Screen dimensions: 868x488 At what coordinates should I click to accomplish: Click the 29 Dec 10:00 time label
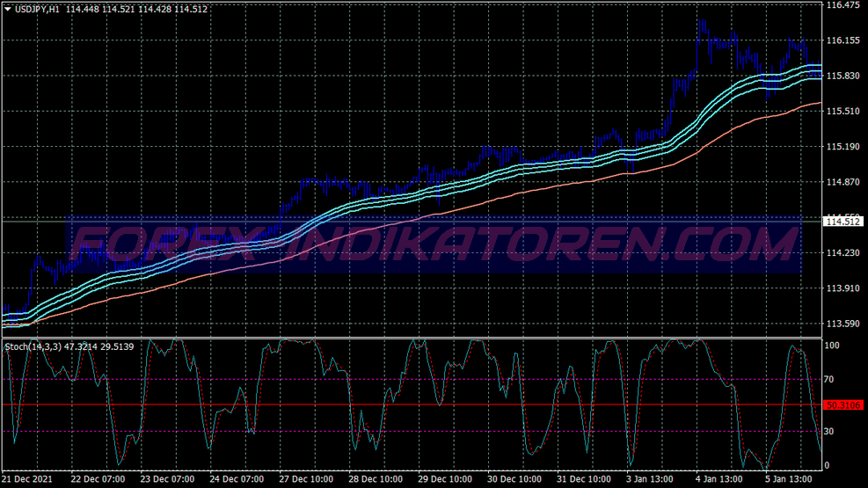pyautogui.click(x=445, y=479)
